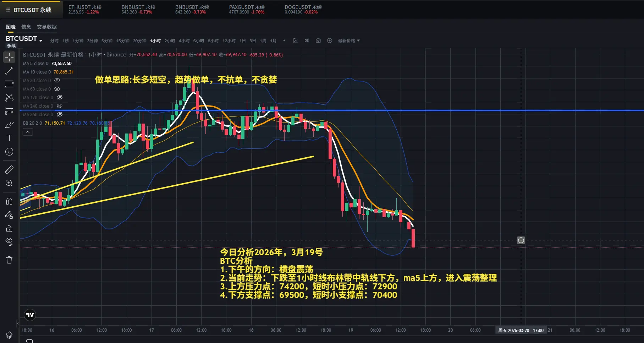The width and height of the screenshot is (644, 343).
Task: Switch to the ETHUSDT 永续 ticker tab
Action: click(85, 10)
